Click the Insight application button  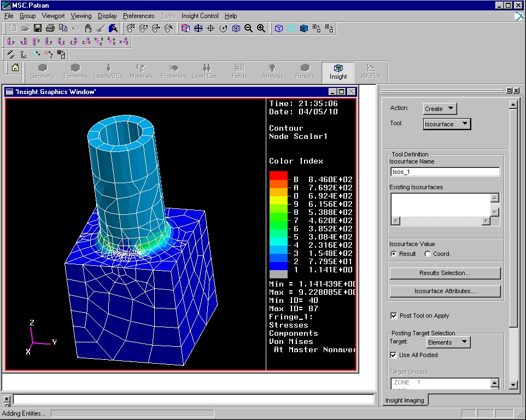point(338,72)
